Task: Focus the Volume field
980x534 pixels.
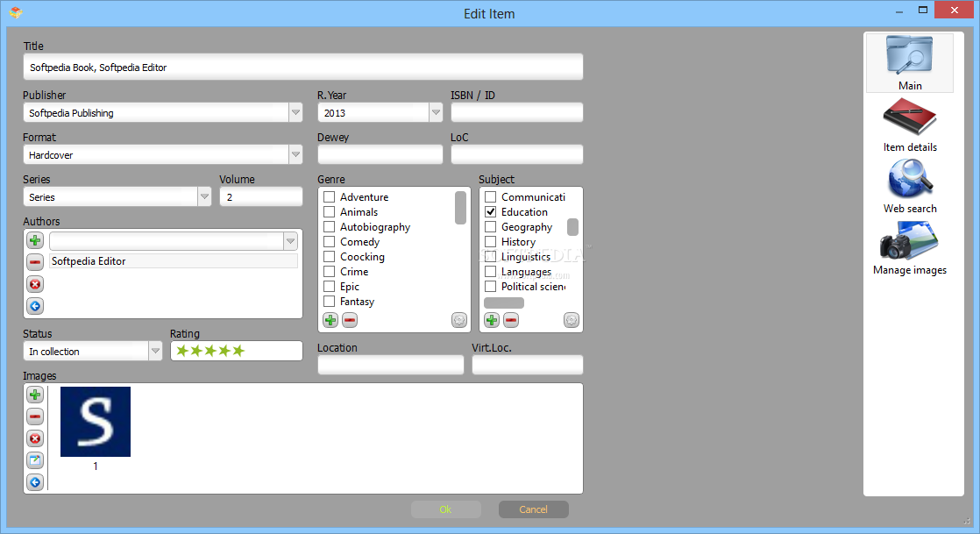Action: [261, 197]
